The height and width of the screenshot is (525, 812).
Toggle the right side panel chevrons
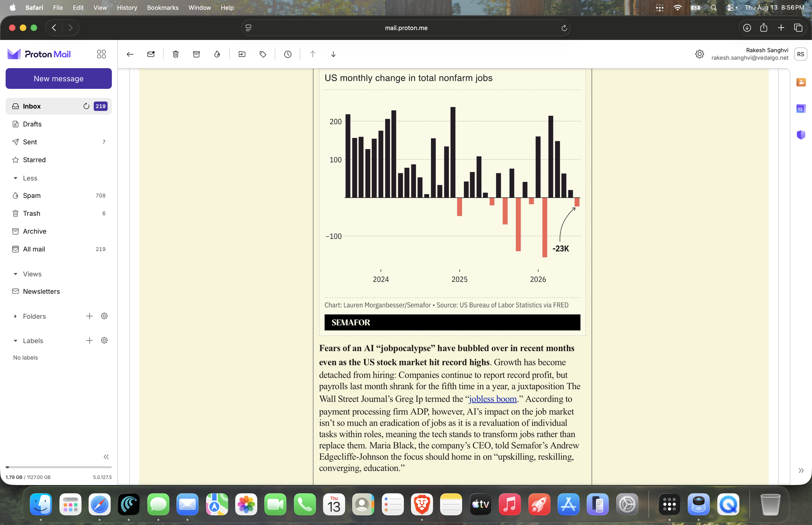point(801,470)
